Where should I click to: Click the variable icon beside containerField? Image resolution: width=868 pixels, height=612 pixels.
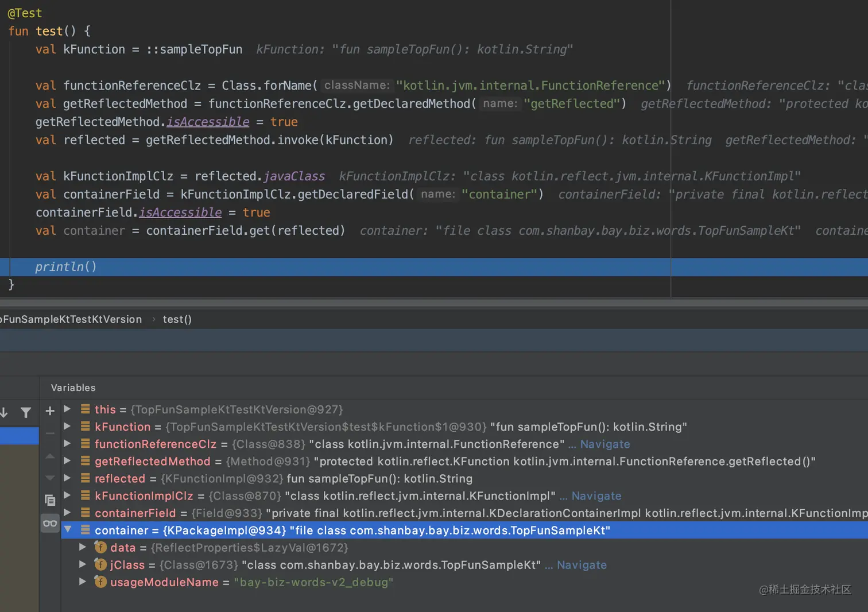85,512
